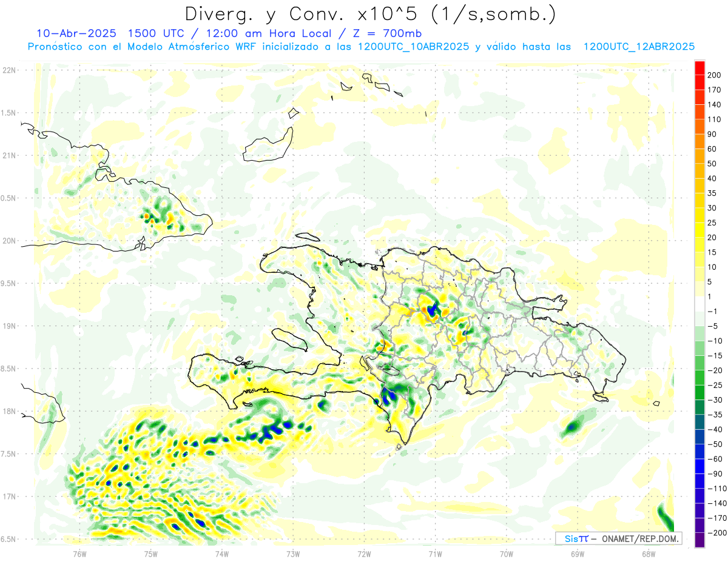
Task: Click the positive 170 value on color scale
Action: (x=715, y=90)
